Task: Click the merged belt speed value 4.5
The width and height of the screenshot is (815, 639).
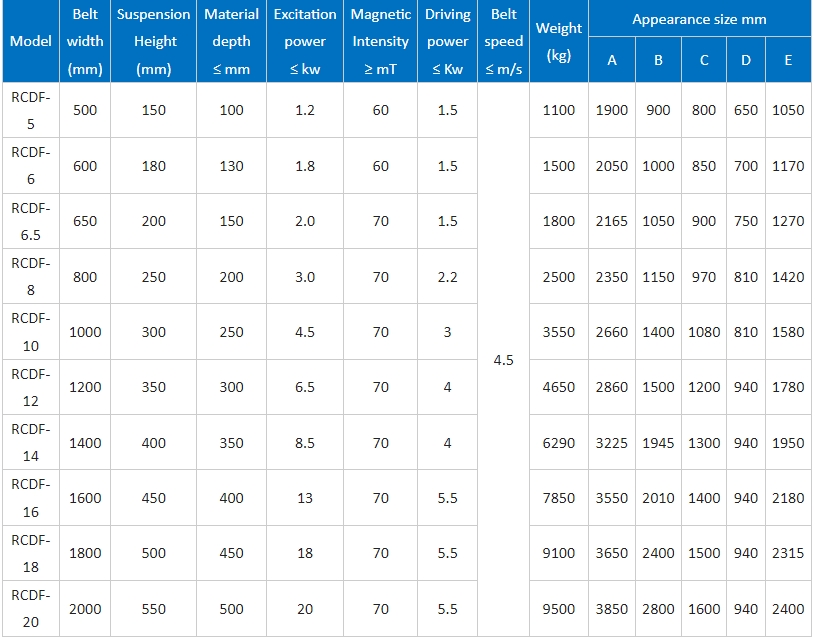Action: point(504,360)
